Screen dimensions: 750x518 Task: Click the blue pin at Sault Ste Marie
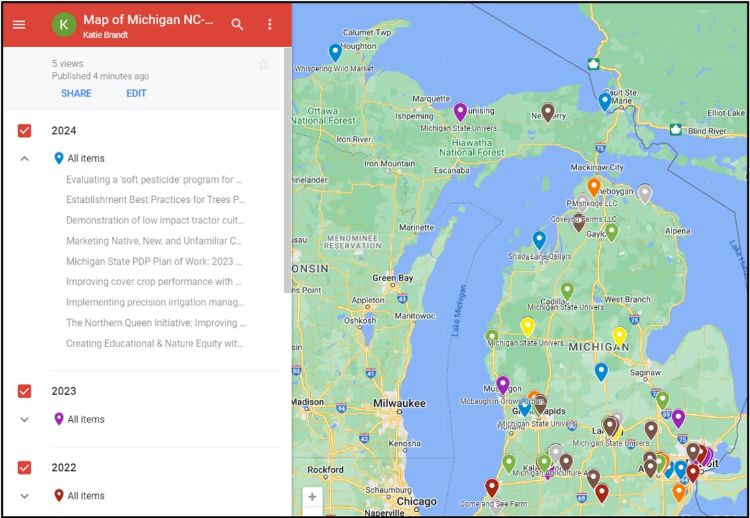point(605,101)
